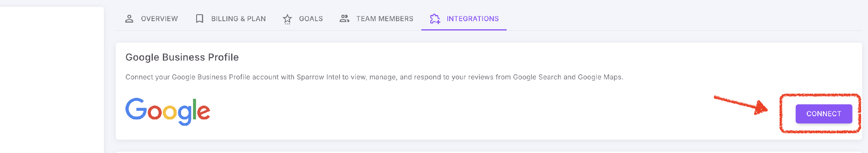
Task: Switch to the Billing & Plan tab
Action: (231, 19)
